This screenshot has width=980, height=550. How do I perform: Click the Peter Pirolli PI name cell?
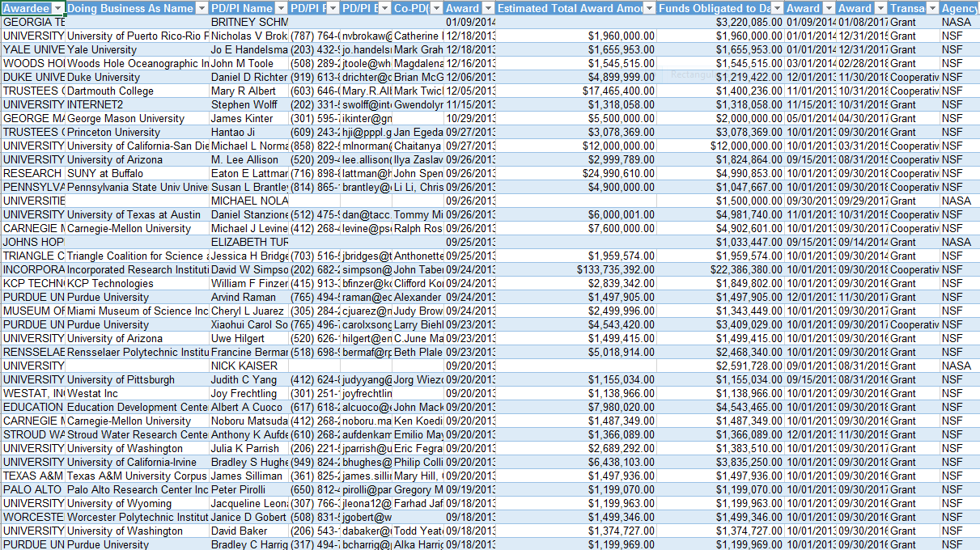point(248,489)
